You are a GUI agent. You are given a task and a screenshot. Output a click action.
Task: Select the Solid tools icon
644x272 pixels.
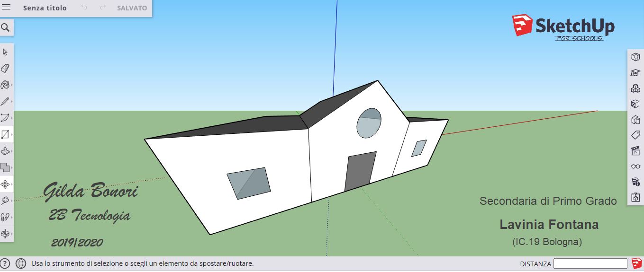pyautogui.click(x=5, y=167)
